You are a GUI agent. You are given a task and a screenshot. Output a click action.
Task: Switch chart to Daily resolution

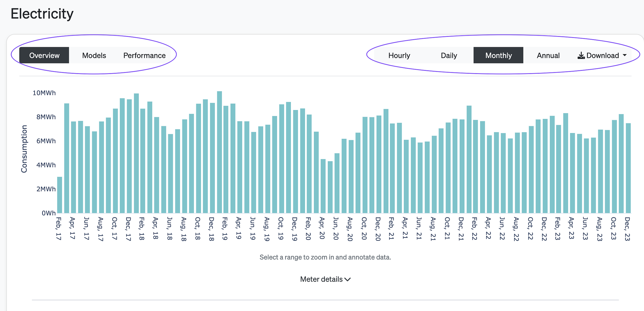[x=449, y=55]
